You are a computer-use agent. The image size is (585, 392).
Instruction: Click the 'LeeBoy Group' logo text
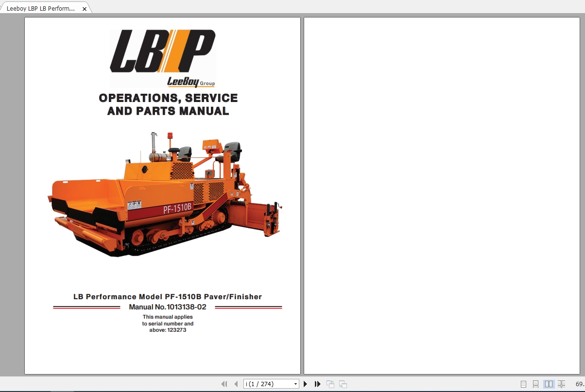[190, 82]
